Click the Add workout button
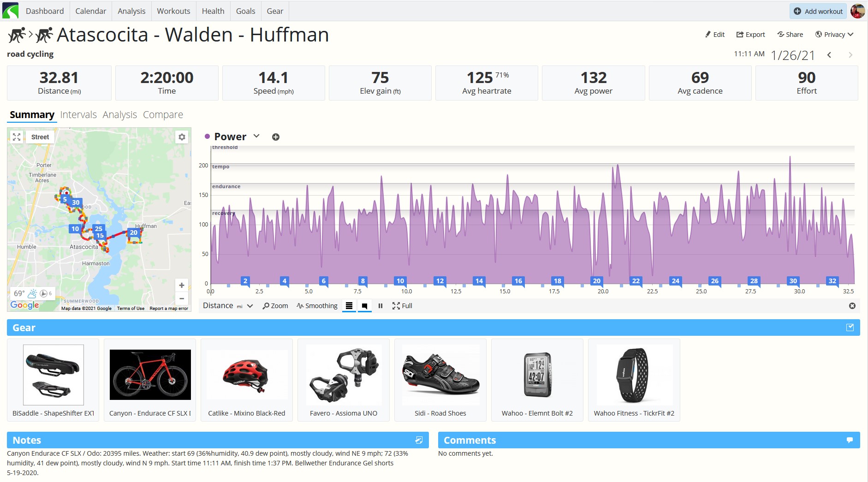 (x=818, y=11)
